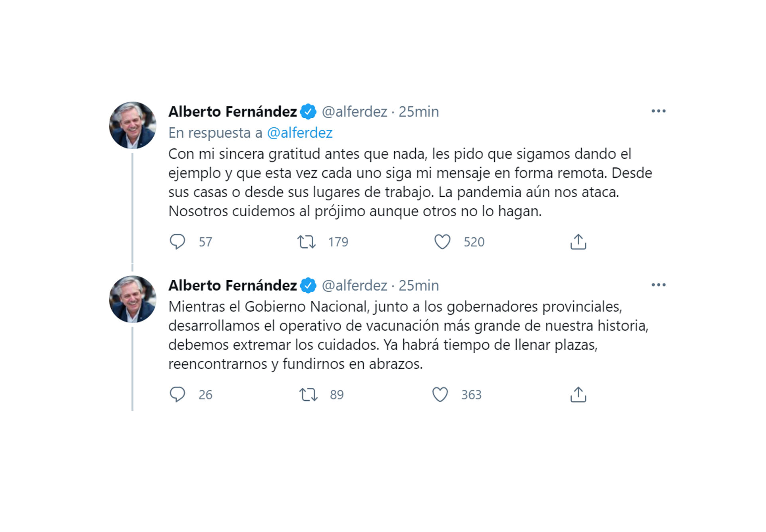Reply to the second tweet with 26 comments
Viewport: 766px width, 532px height.
[178, 395]
